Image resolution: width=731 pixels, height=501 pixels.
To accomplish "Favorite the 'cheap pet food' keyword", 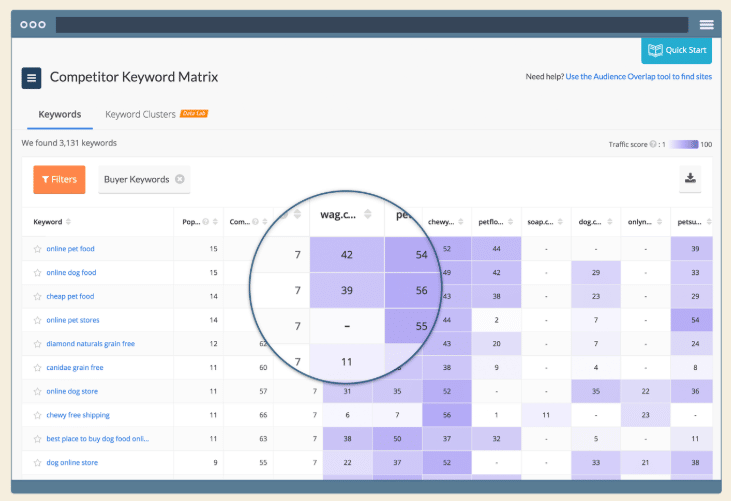I will point(38,296).
